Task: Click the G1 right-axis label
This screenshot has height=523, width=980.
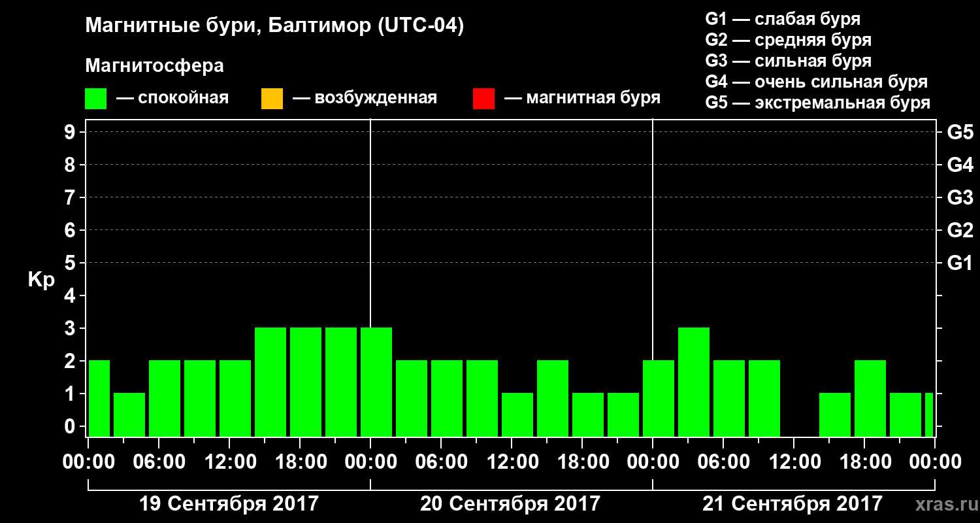Action: pyautogui.click(x=960, y=263)
